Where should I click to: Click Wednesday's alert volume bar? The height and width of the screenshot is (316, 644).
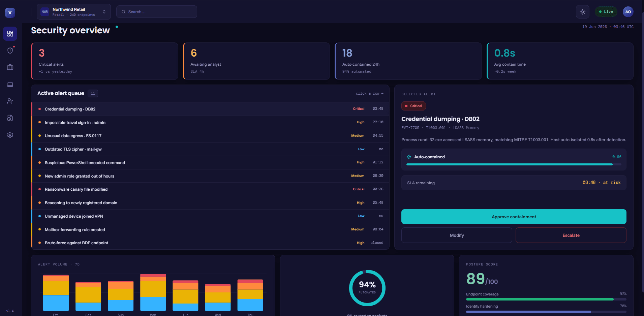(218, 297)
